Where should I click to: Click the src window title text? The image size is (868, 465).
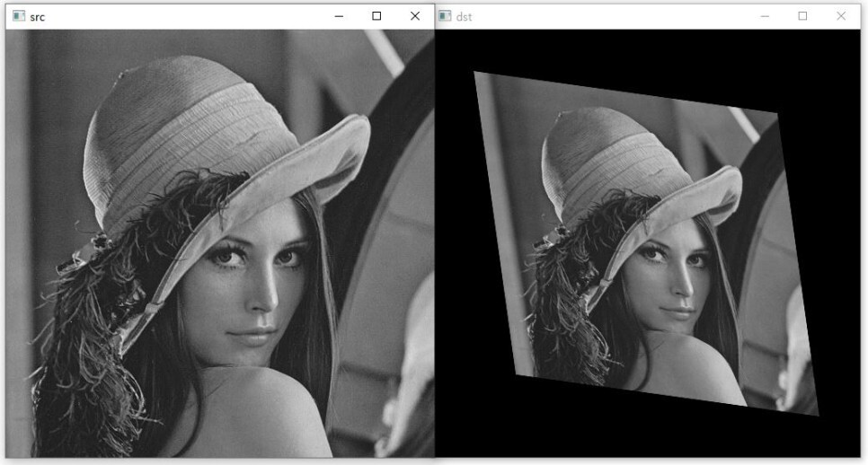coord(37,17)
